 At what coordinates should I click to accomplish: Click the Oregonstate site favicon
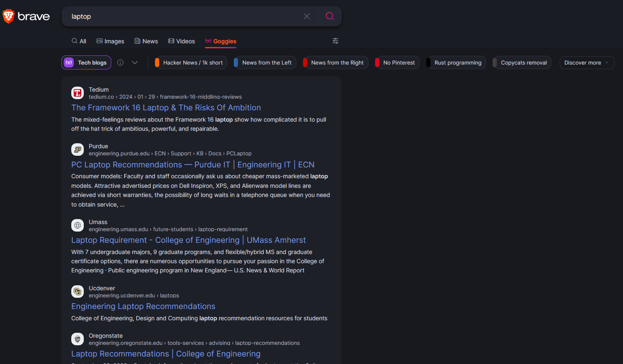point(78,339)
